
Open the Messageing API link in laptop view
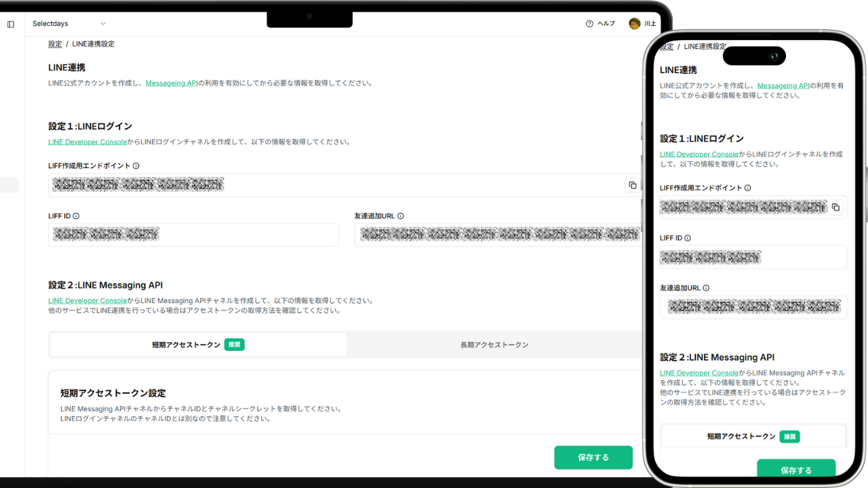172,83
